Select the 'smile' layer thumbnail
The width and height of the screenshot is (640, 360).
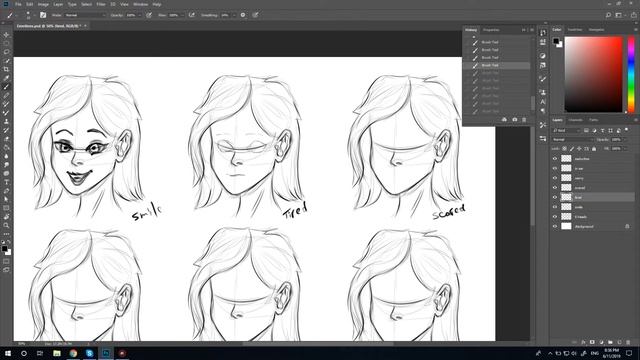click(566, 207)
